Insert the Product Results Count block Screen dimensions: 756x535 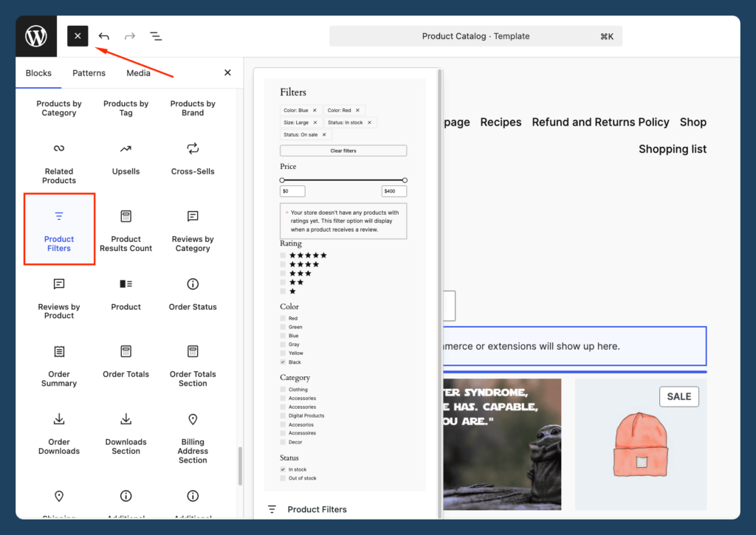(126, 230)
